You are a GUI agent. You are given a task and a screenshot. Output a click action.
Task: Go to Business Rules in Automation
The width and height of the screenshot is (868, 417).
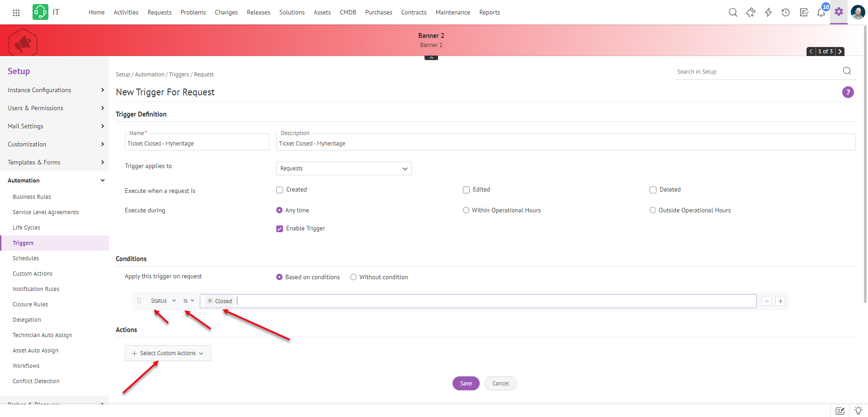point(32,197)
